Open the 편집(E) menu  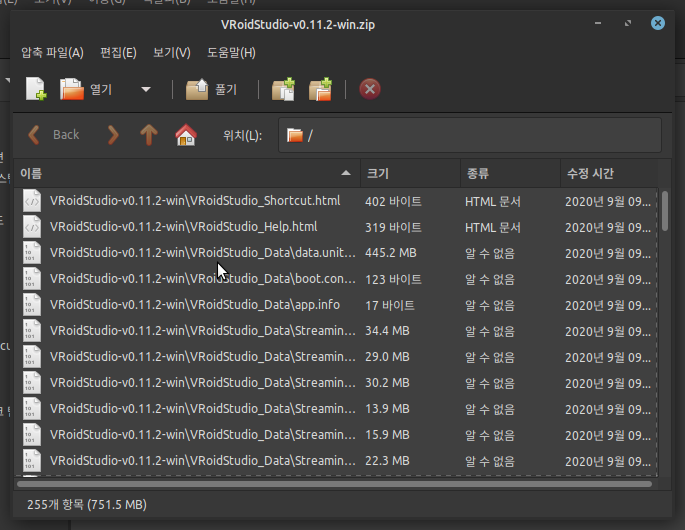[x=118, y=53]
